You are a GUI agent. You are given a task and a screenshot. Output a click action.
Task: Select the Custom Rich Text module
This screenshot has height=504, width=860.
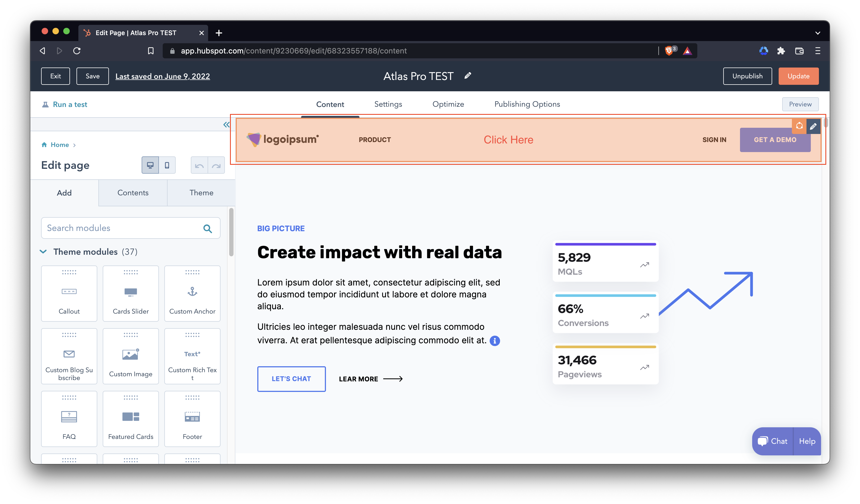point(192,356)
